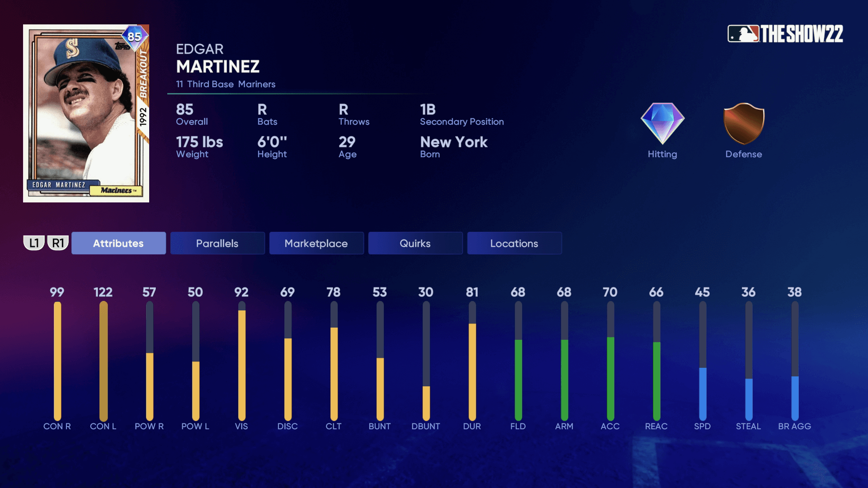Click the Locations button
Image resolution: width=868 pixels, height=488 pixels.
click(x=514, y=243)
